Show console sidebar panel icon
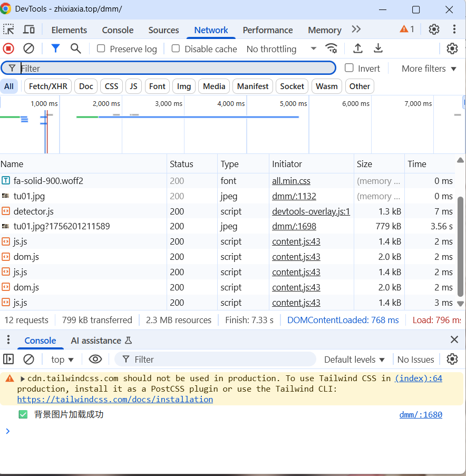This screenshot has width=466, height=476. click(8, 359)
